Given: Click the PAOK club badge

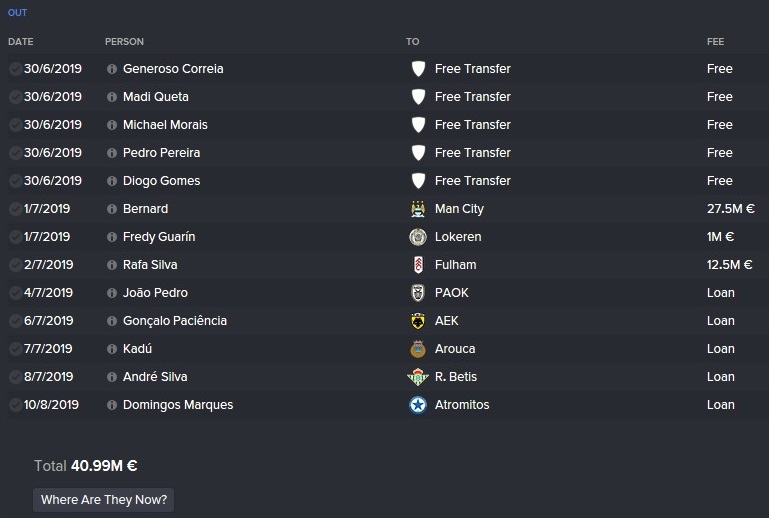Looking at the screenshot, I should click(x=418, y=293).
